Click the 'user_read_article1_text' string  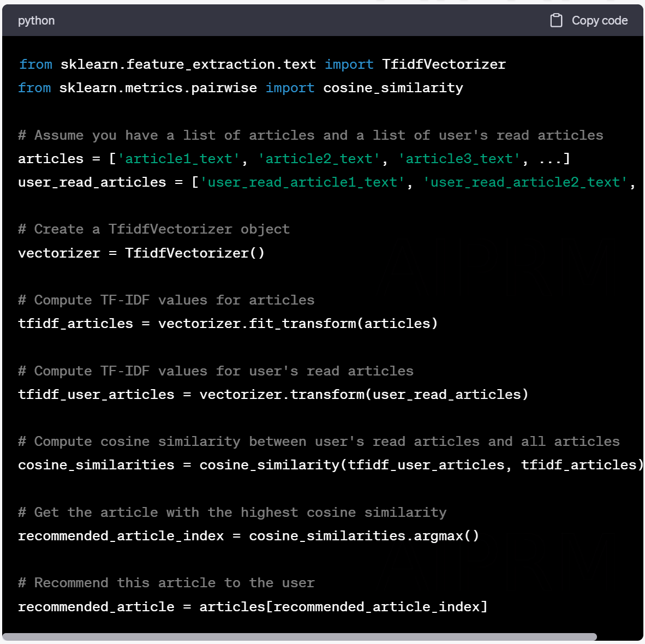pyautogui.click(x=302, y=182)
